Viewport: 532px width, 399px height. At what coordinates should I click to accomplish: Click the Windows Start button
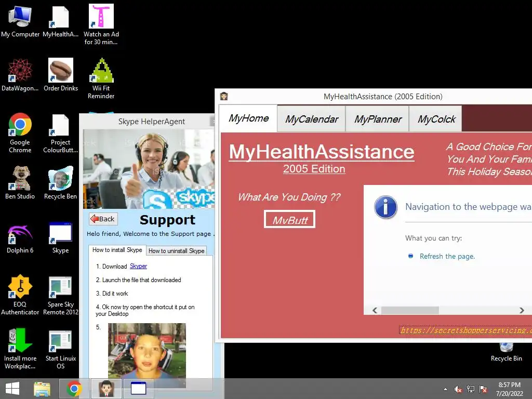click(12, 389)
